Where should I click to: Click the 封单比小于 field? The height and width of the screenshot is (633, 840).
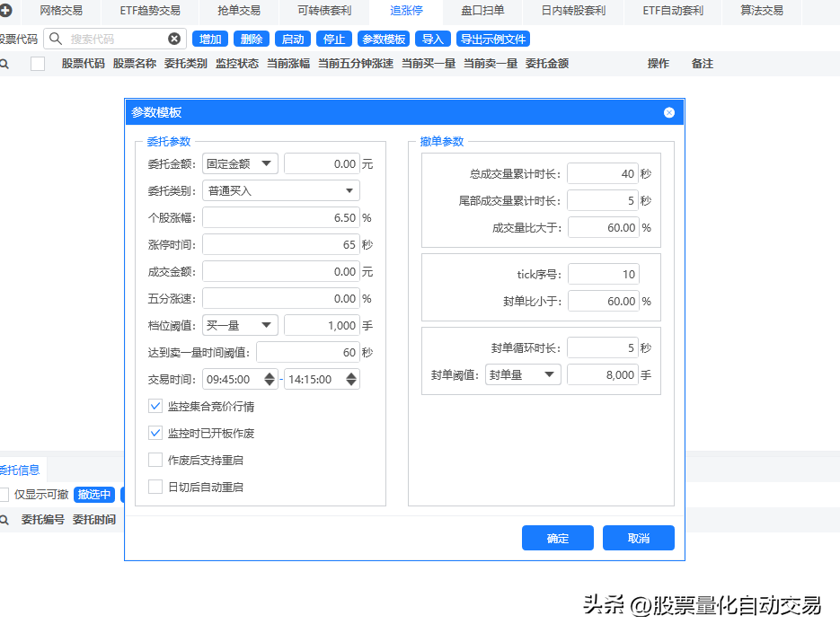coord(604,301)
